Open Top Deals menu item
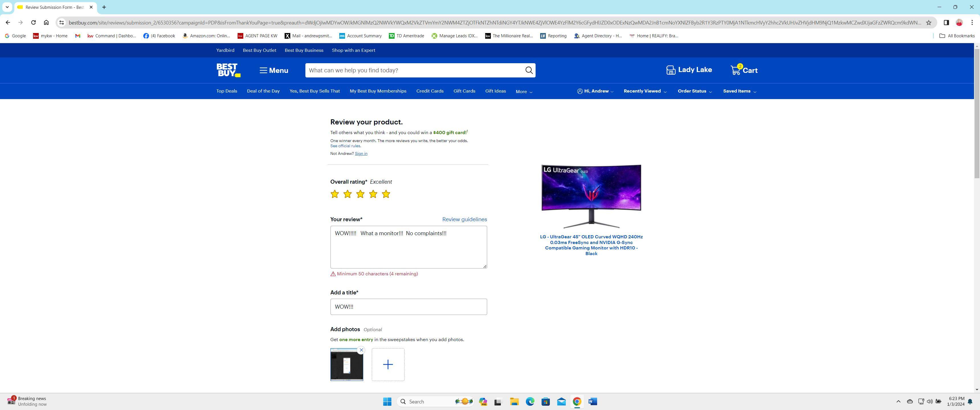The image size is (980, 410). pos(226,91)
